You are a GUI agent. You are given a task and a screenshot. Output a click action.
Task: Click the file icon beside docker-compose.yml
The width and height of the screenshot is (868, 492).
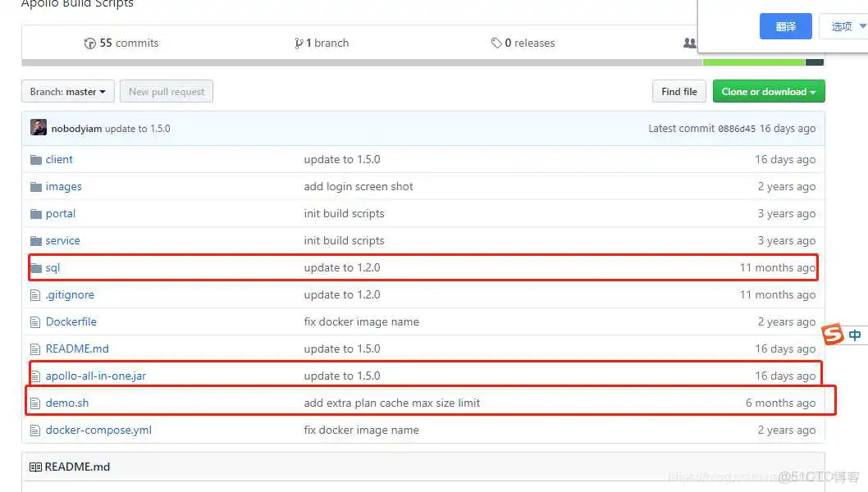35,430
